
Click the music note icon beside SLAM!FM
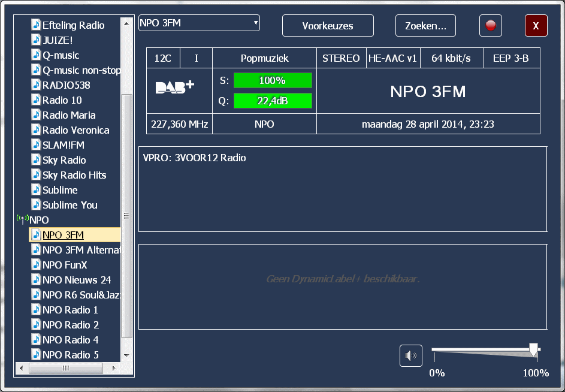[x=36, y=145]
